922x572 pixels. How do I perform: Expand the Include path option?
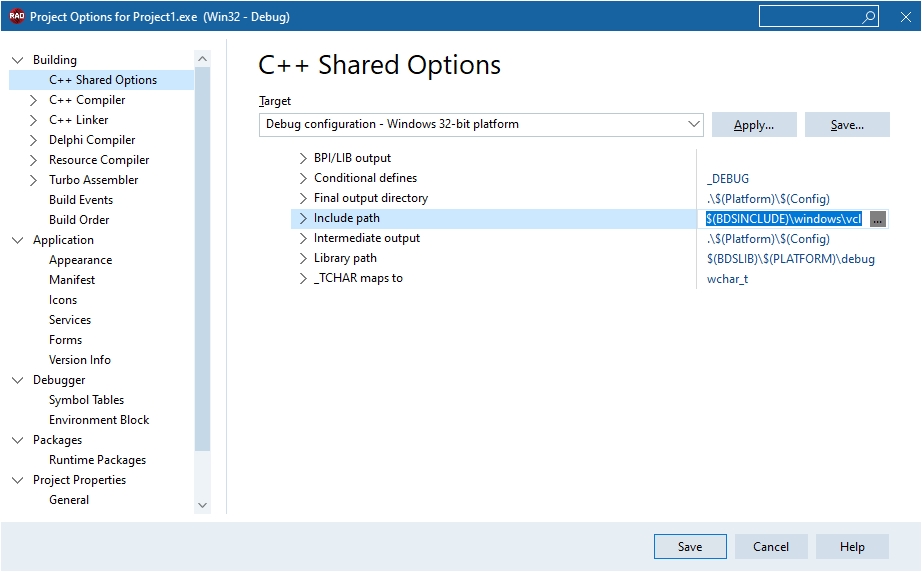(303, 218)
